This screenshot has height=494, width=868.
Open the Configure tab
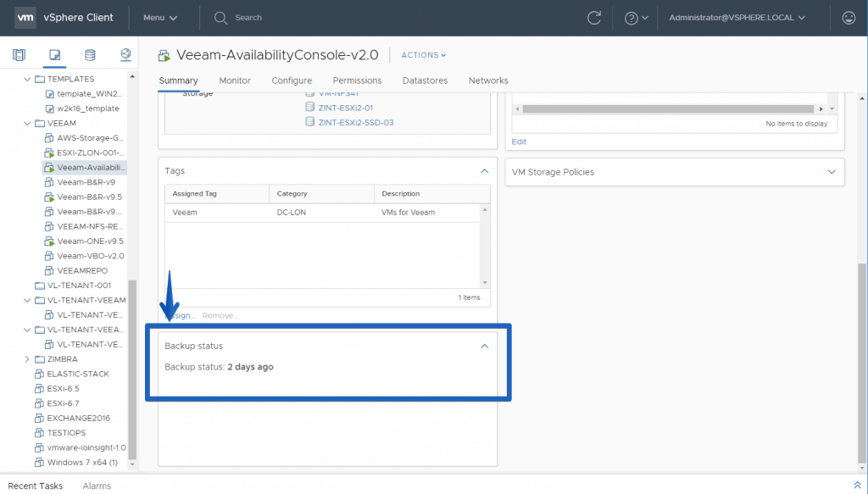click(292, 80)
